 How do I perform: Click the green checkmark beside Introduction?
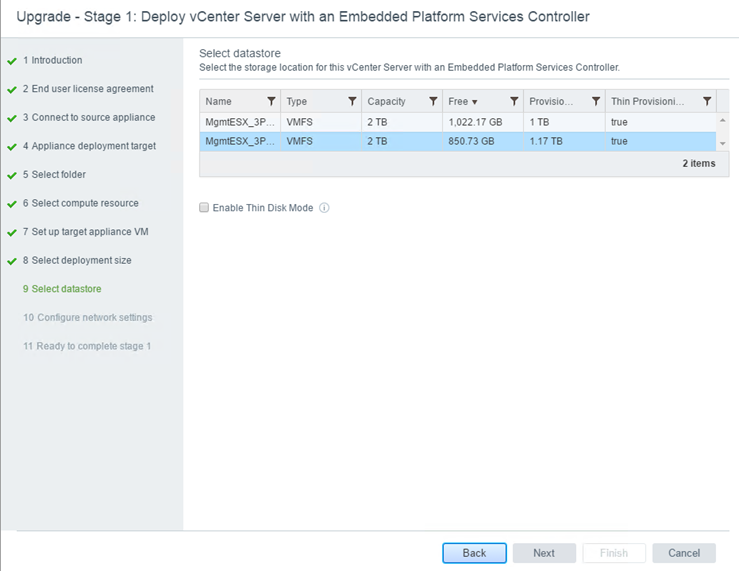click(x=12, y=61)
